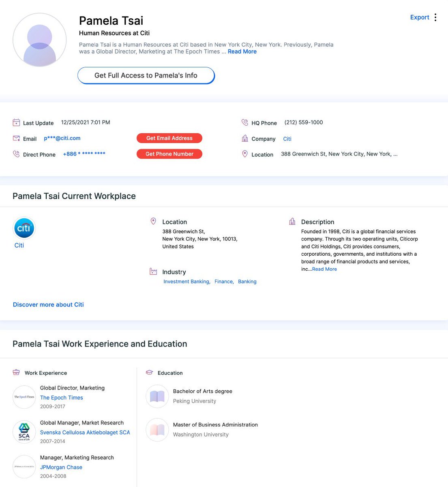Click Manager, Marketing Research job title
448x487 pixels.
(x=77, y=458)
